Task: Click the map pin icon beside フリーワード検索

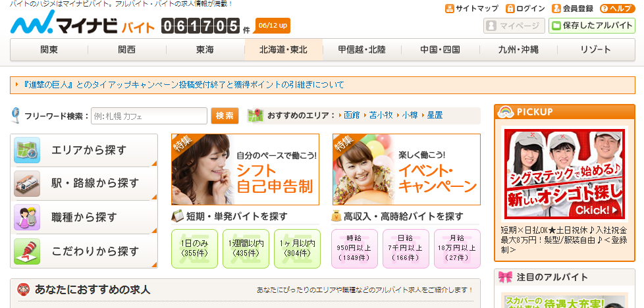Action: click(16, 115)
